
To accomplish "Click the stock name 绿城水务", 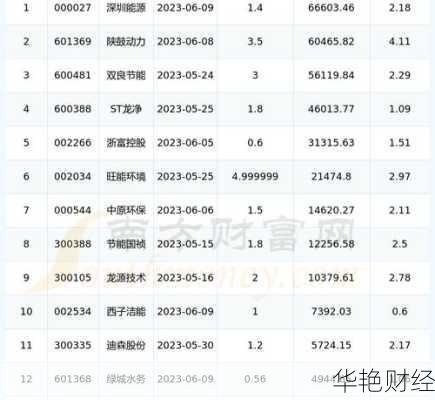I will pos(126,379).
